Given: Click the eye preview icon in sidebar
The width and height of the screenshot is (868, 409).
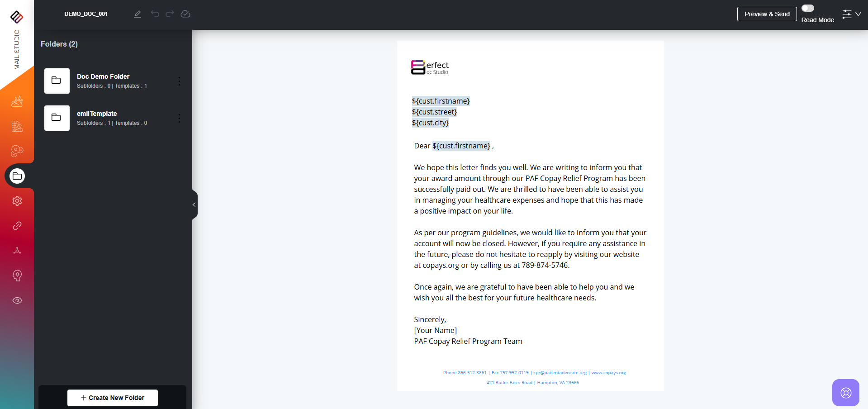Looking at the screenshot, I should [17, 300].
